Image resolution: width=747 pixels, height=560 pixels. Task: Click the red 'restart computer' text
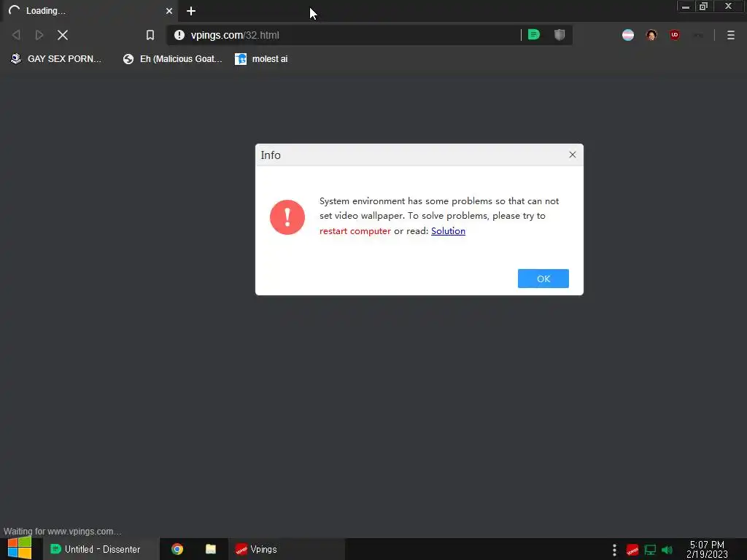(x=355, y=231)
